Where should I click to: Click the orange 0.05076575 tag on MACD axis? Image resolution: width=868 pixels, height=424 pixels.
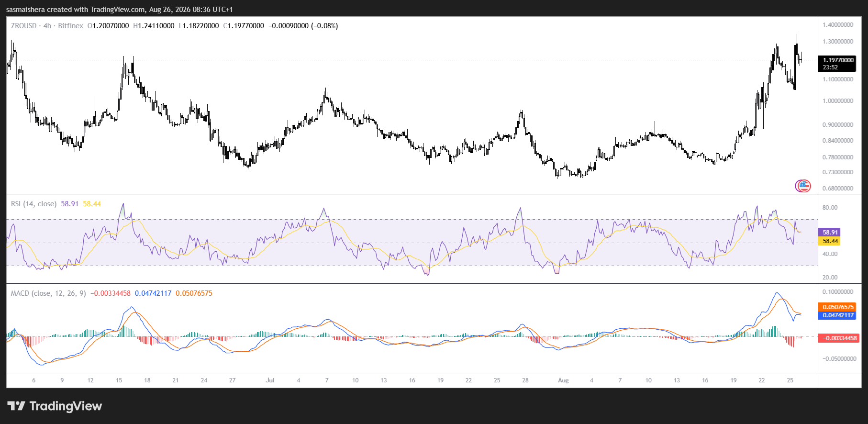pos(837,307)
